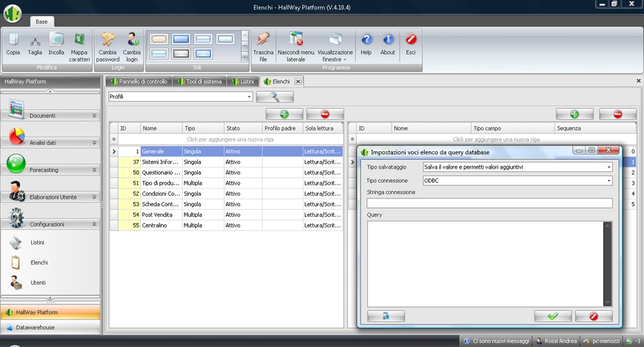Click Nascondi menu laterale
Screen dimensions: 644x347
pyautogui.click(x=296, y=47)
